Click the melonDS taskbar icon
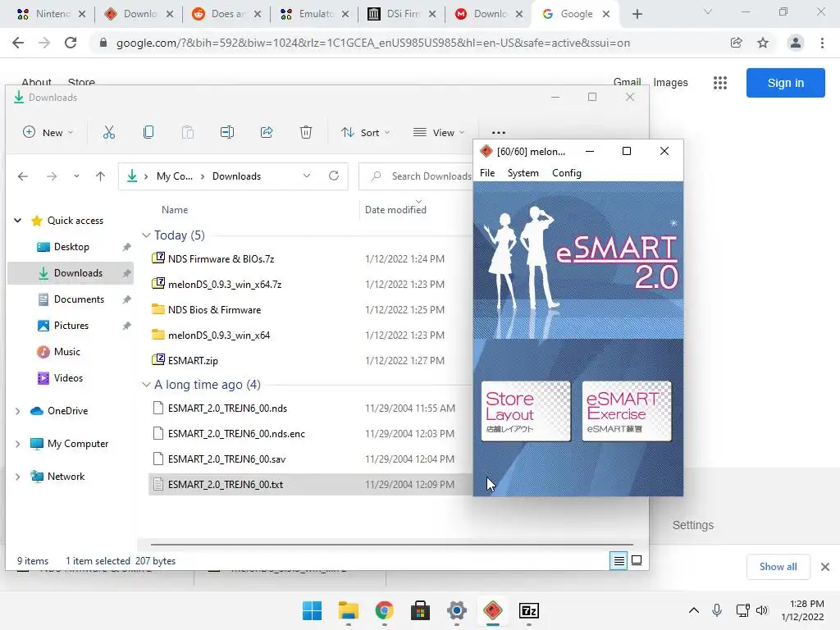840x630 pixels. click(493, 610)
